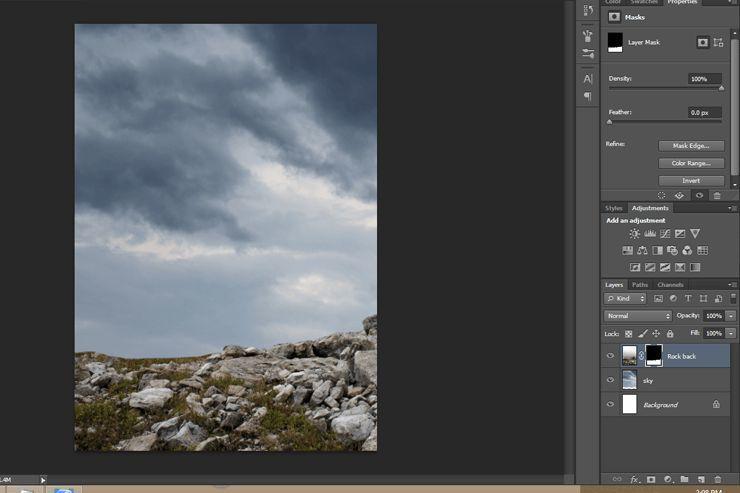Delete layer using the trash icon
Image resolution: width=740 pixels, height=493 pixels.
coord(717,480)
